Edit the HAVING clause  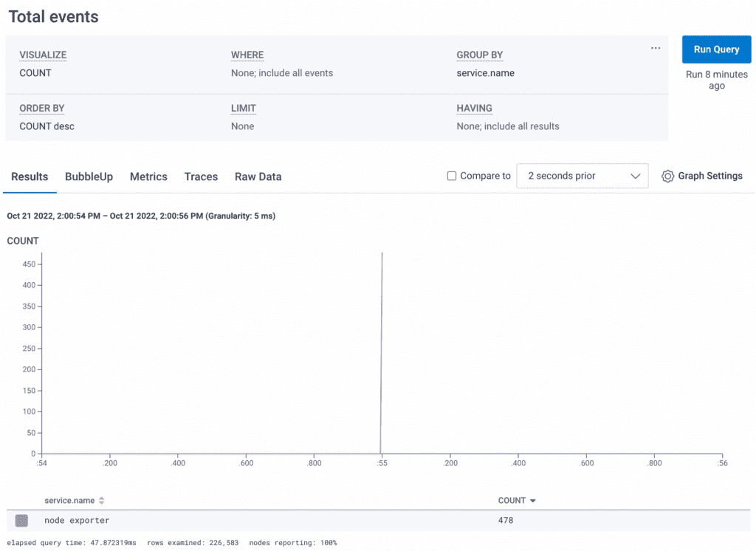(507, 126)
